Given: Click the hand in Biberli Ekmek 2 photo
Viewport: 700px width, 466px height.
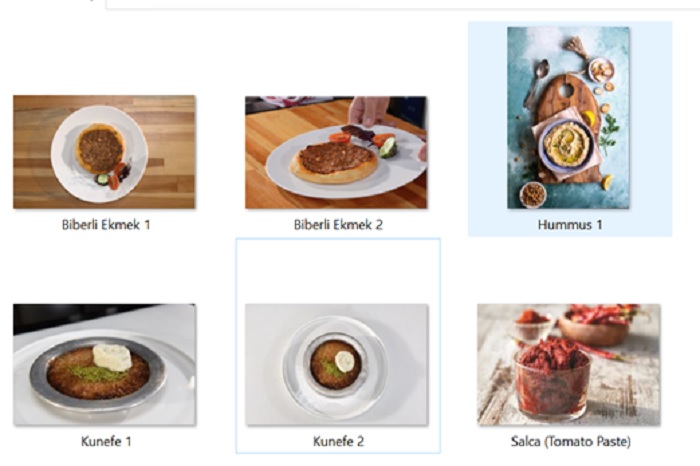Looking at the screenshot, I should 370,111.
